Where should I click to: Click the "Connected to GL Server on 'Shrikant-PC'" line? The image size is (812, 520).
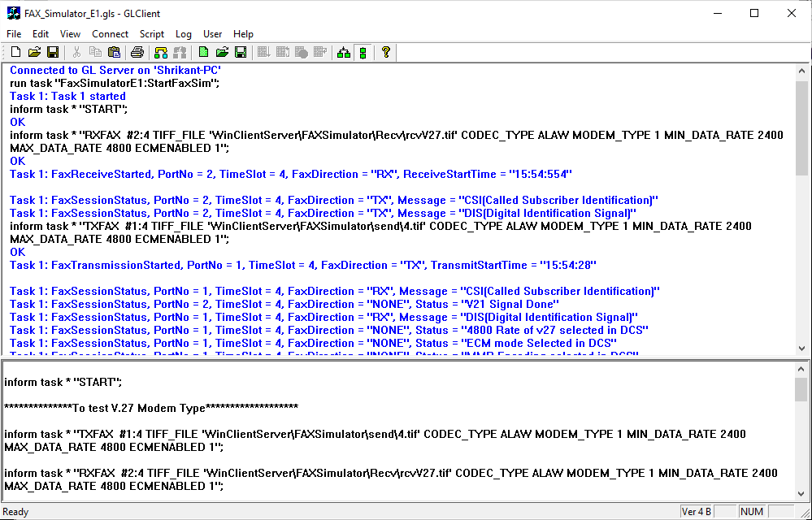115,70
